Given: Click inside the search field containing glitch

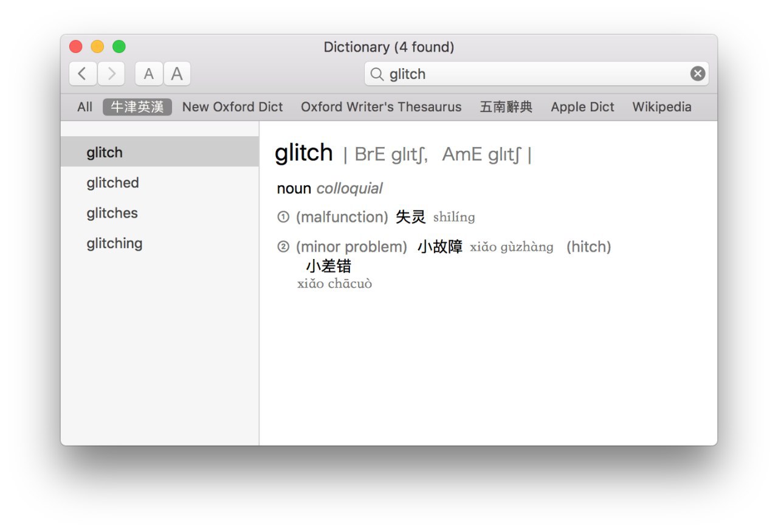Looking at the screenshot, I should [x=535, y=74].
